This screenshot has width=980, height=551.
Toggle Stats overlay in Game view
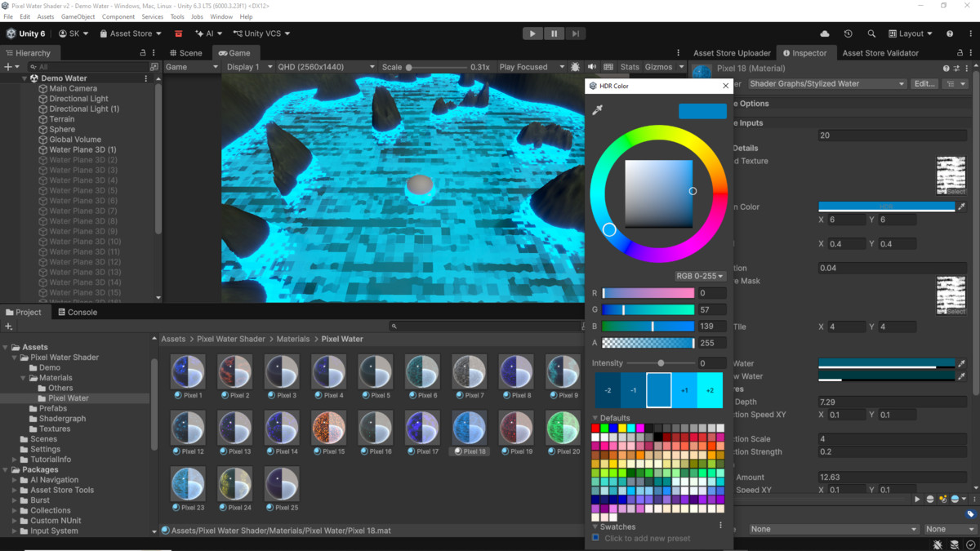[630, 67]
